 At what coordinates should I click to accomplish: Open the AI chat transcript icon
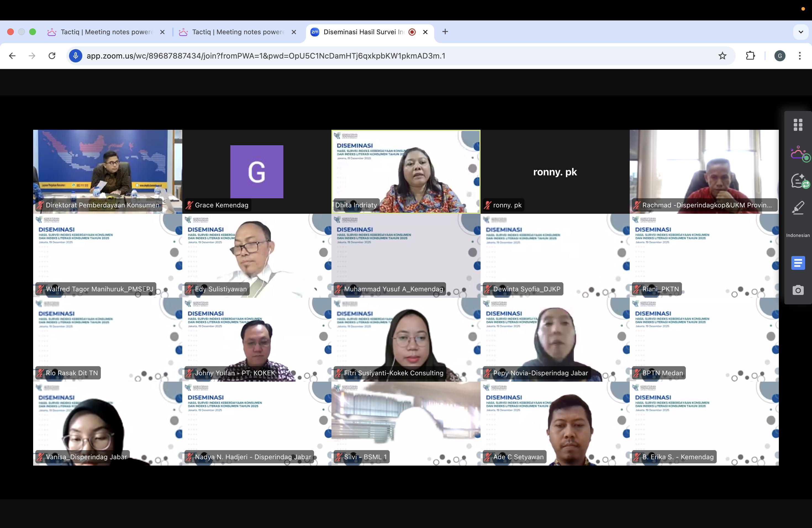798,181
